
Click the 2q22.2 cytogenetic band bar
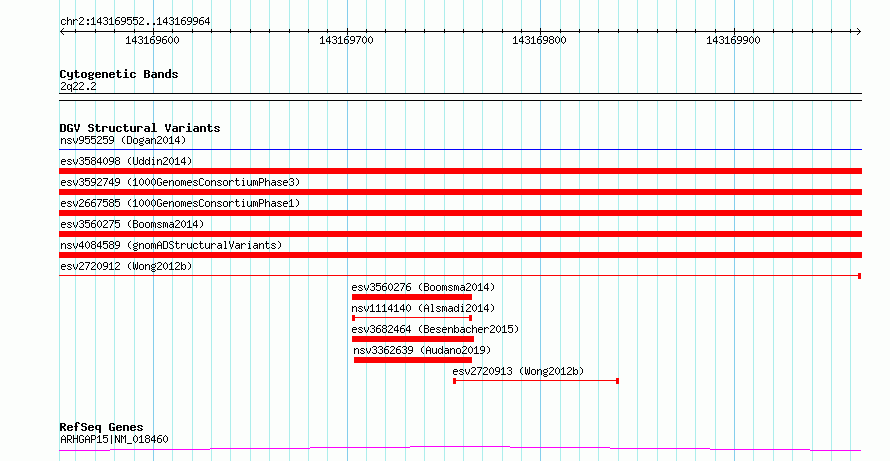[x=460, y=97]
